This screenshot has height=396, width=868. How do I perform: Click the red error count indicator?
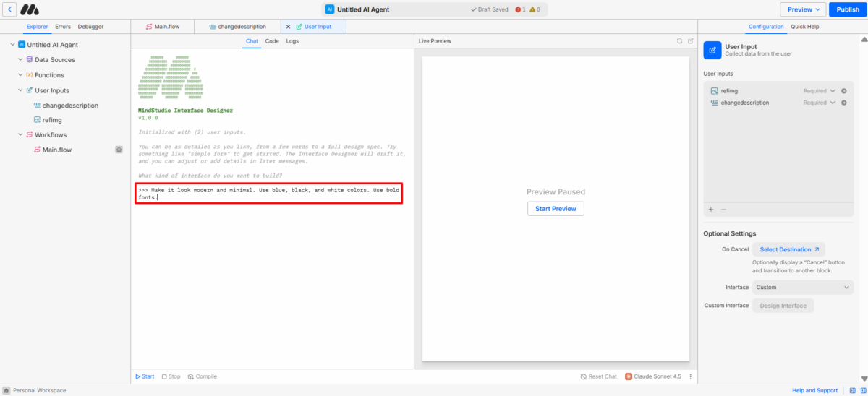pos(520,9)
